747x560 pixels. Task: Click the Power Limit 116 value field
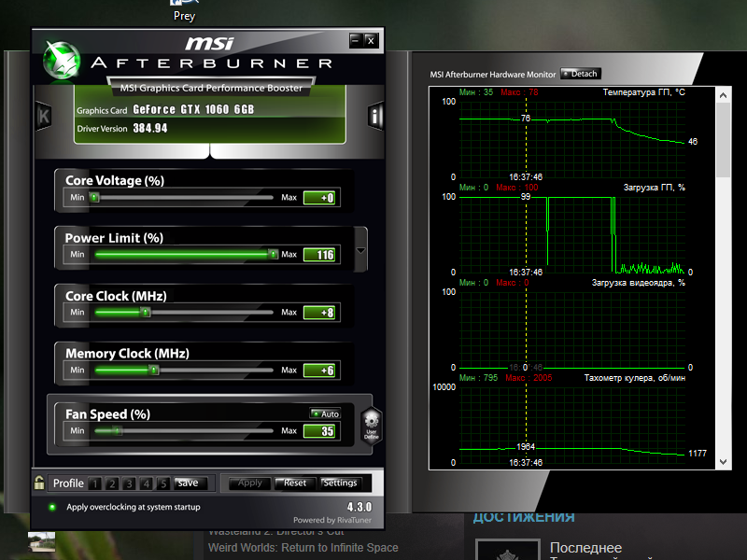[x=319, y=255]
